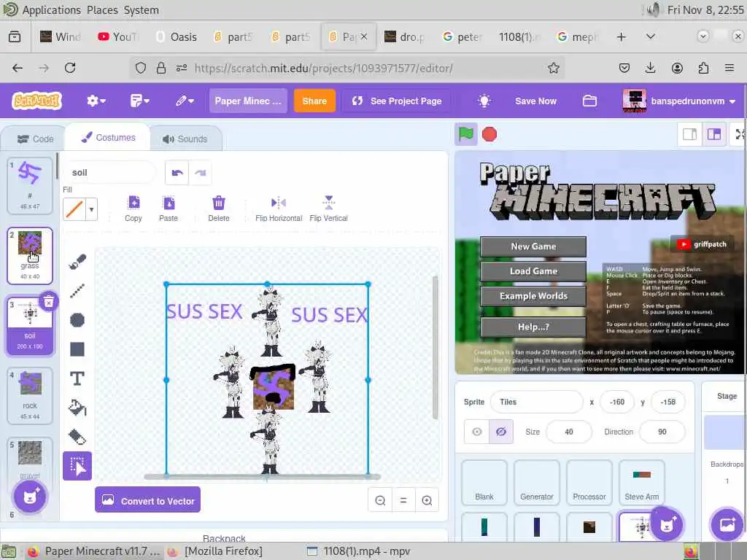This screenshot has height=560, width=747.
Task: Click the Copy icon
Action: [133, 209]
